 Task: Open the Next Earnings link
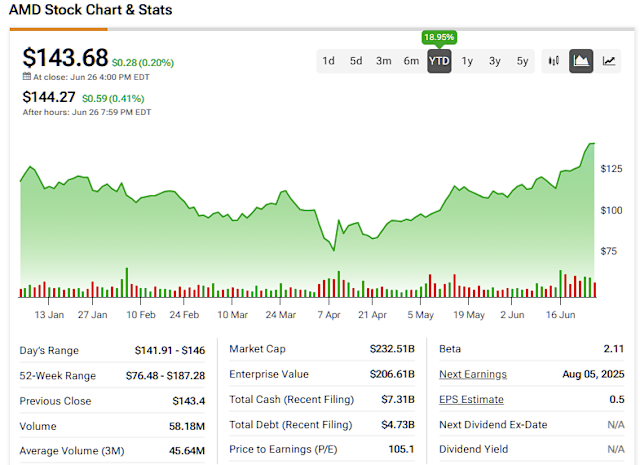point(473,374)
